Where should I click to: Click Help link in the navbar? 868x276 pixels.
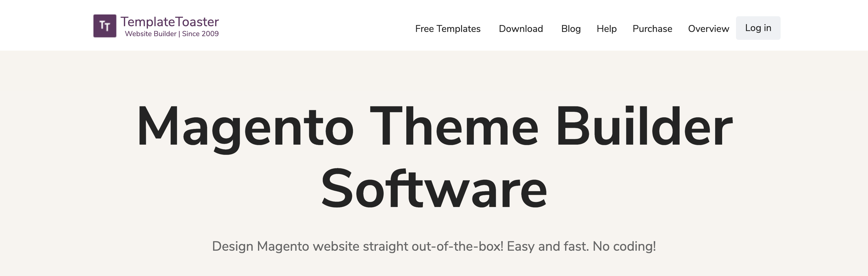tap(606, 29)
